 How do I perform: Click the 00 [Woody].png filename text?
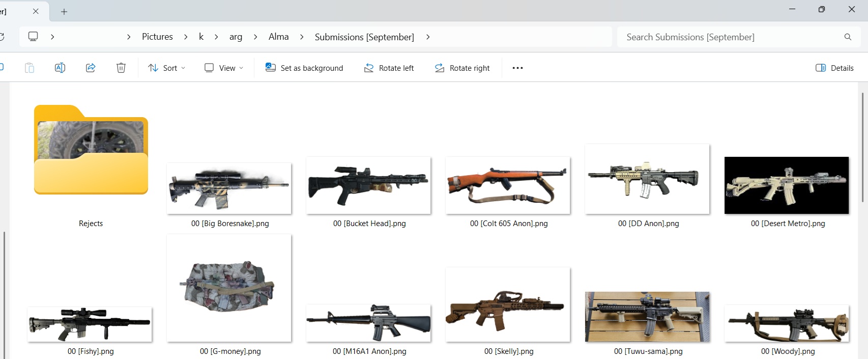[788, 351]
